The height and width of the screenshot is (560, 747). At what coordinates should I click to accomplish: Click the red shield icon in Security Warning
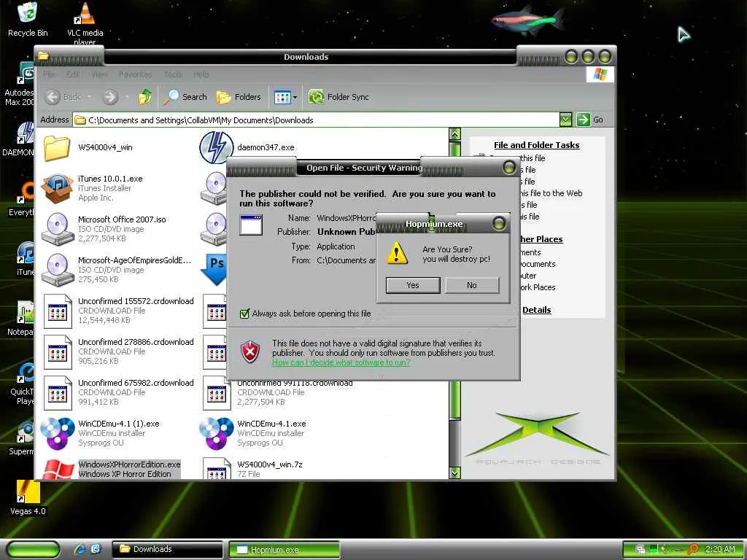click(x=251, y=352)
